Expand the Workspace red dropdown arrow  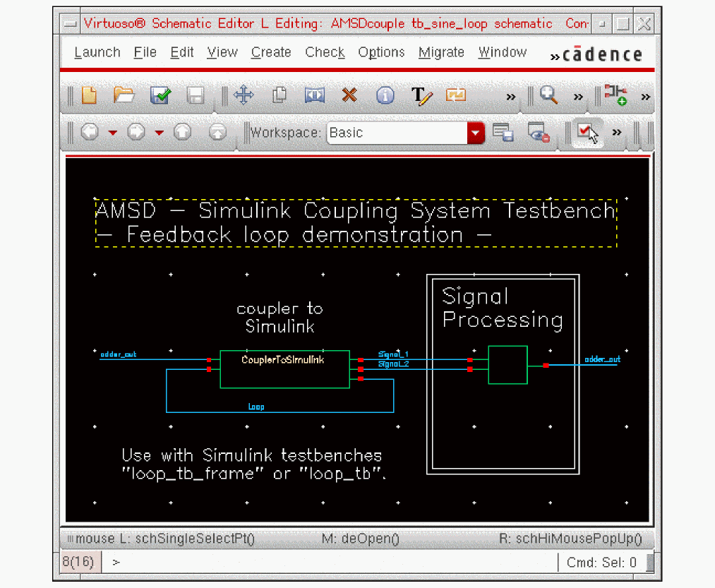coord(476,133)
